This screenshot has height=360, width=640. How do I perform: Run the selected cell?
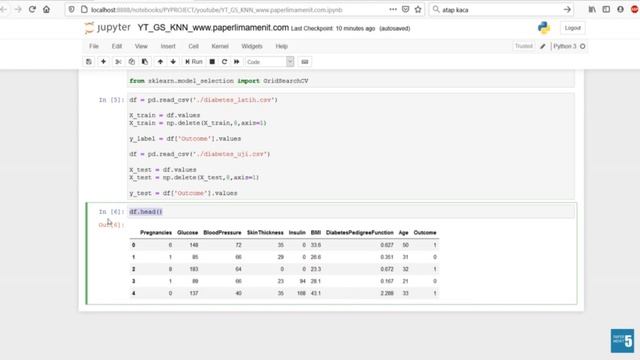point(193,62)
